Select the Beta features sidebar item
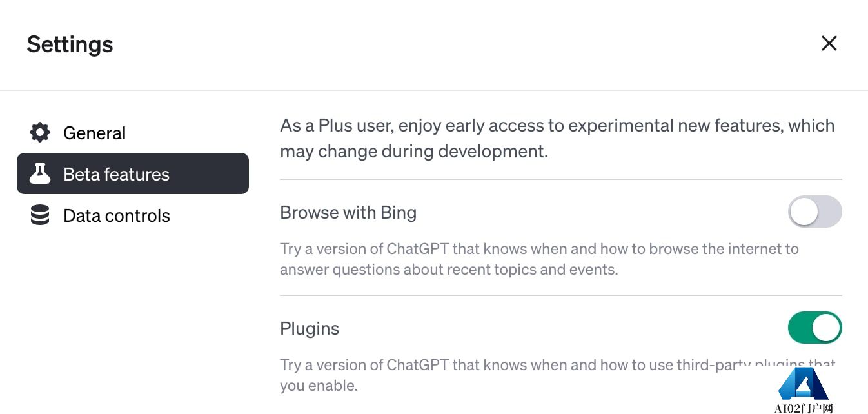The height and width of the screenshot is (414, 868). pos(132,173)
